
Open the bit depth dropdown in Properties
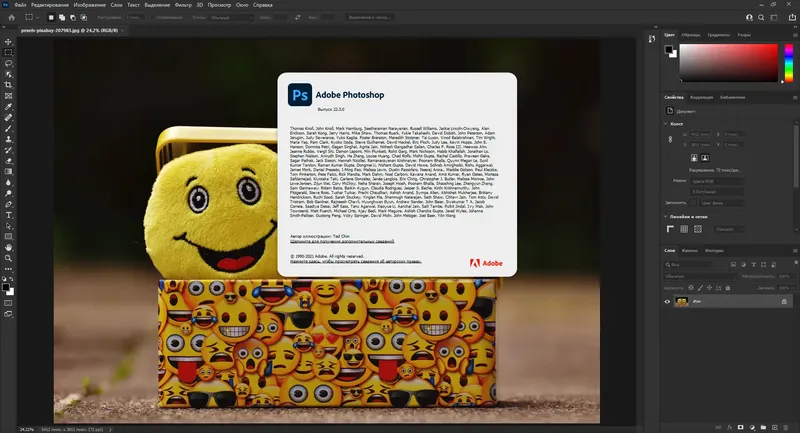pos(717,192)
